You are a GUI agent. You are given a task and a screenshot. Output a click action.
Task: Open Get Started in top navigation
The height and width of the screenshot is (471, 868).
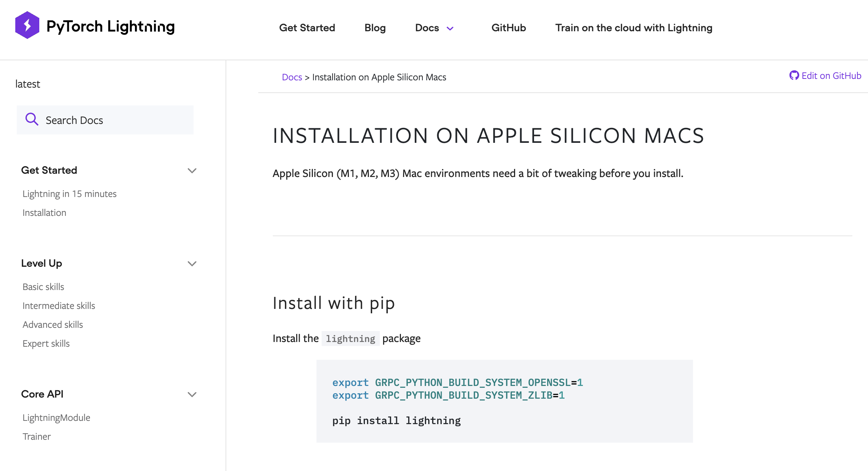pos(307,28)
